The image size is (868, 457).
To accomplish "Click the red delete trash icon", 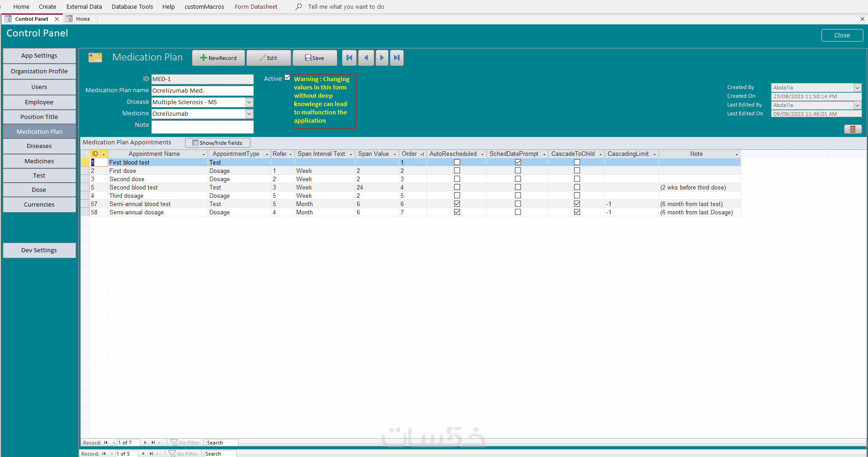I will (x=853, y=129).
